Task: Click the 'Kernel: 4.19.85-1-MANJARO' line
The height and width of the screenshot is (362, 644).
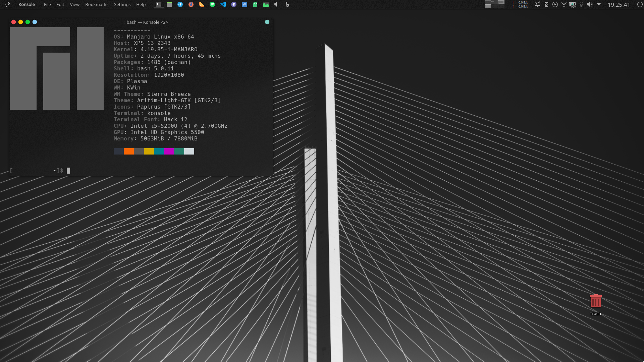Action: (x=155, y=49)
